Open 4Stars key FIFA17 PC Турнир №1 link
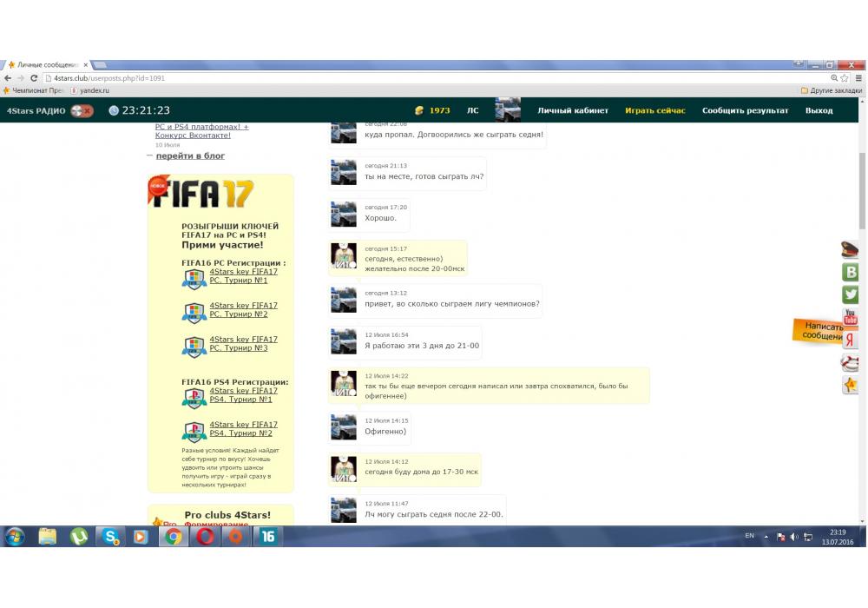Screen dimensions: 868x608 point(244,275)
